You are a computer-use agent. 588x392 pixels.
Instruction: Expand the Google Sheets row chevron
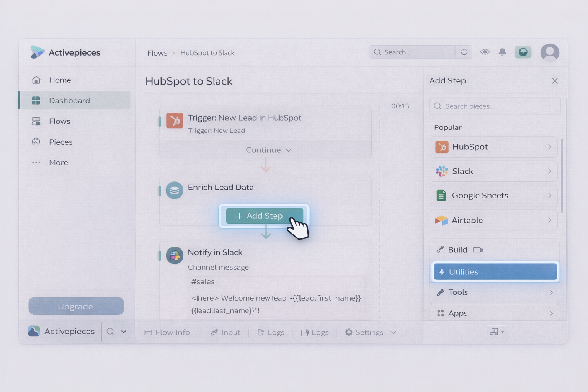coord(550,196)
